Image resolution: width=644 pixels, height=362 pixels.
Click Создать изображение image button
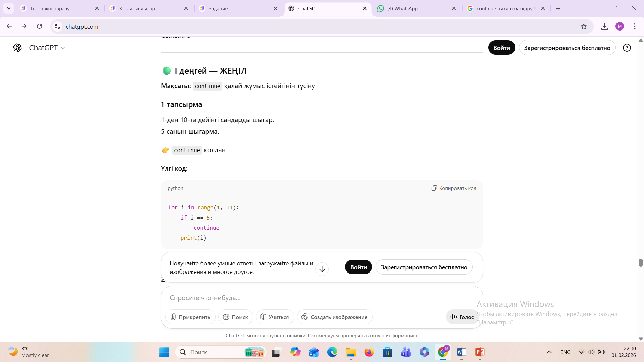pyautogui.click(x=334, y=317)
